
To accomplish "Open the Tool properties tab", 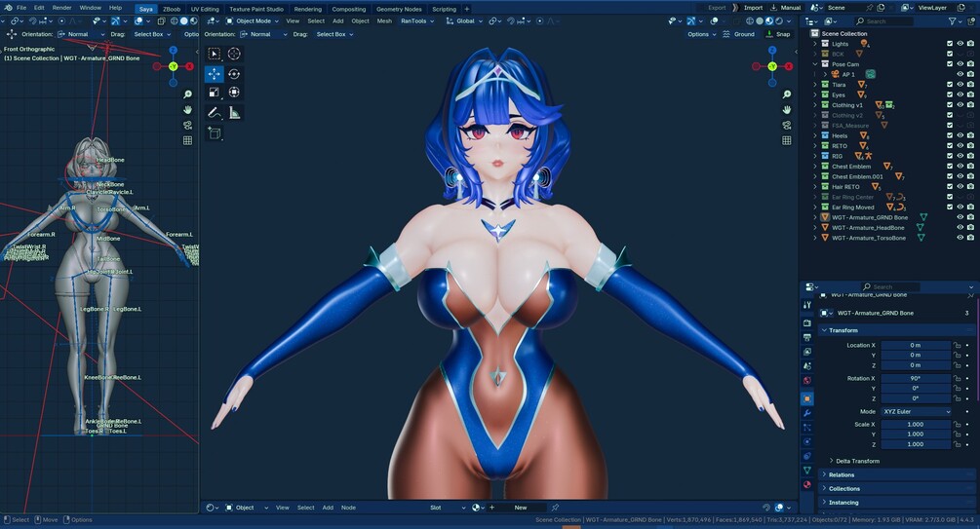I will (806, 305).
